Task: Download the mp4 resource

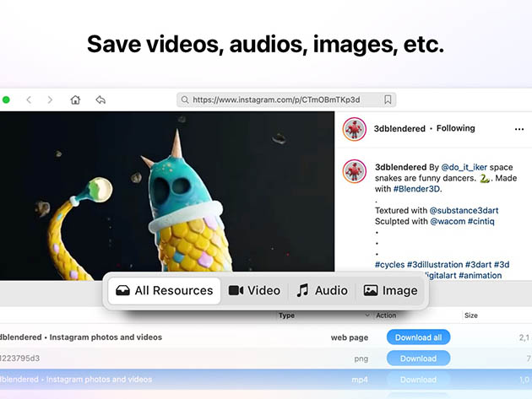Action: [x=418, y=380]
